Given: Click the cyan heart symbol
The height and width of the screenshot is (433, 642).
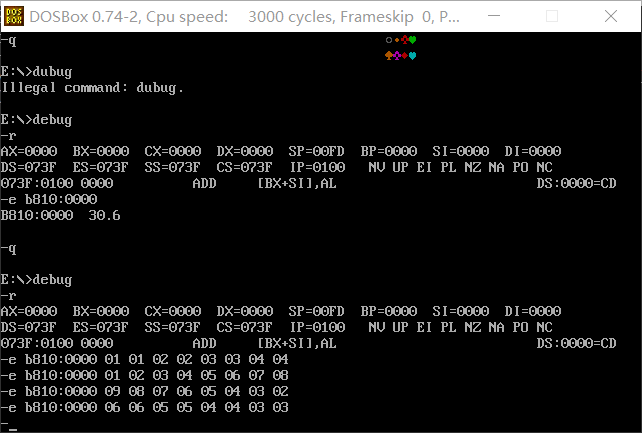Looking at the screenshot, I should (413, 56).
